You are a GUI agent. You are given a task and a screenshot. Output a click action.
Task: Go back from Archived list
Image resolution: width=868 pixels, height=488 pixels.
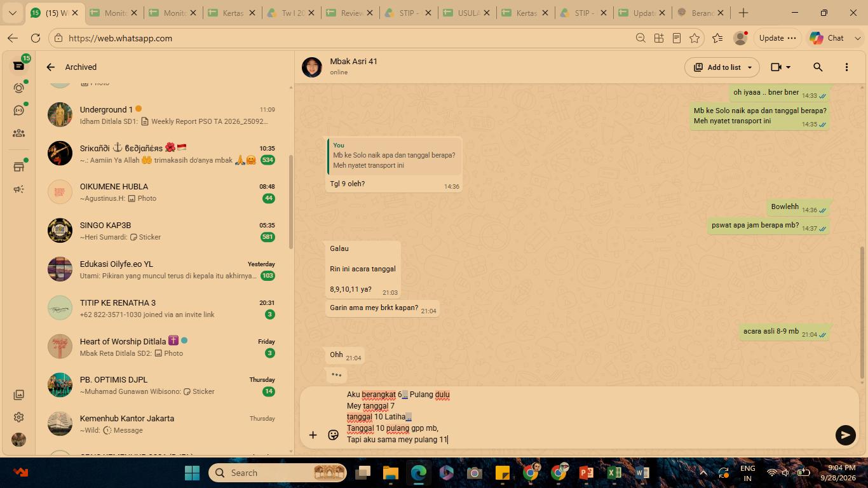tap(50, 67)
